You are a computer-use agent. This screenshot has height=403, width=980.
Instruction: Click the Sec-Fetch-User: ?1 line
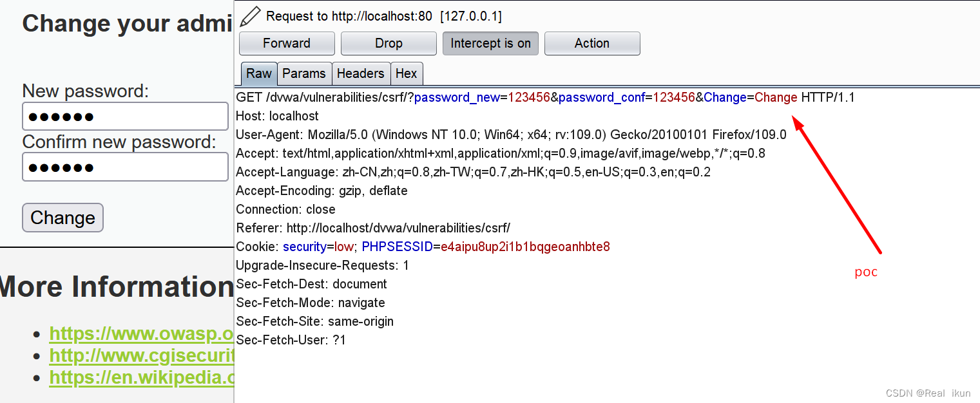tap(291, 341)
